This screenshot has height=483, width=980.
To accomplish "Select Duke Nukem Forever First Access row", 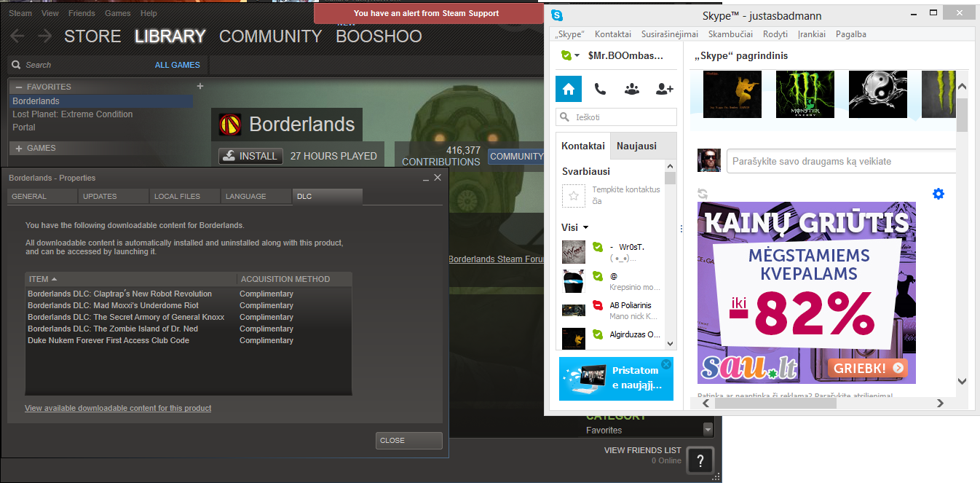I will click(x=189, y=340).
